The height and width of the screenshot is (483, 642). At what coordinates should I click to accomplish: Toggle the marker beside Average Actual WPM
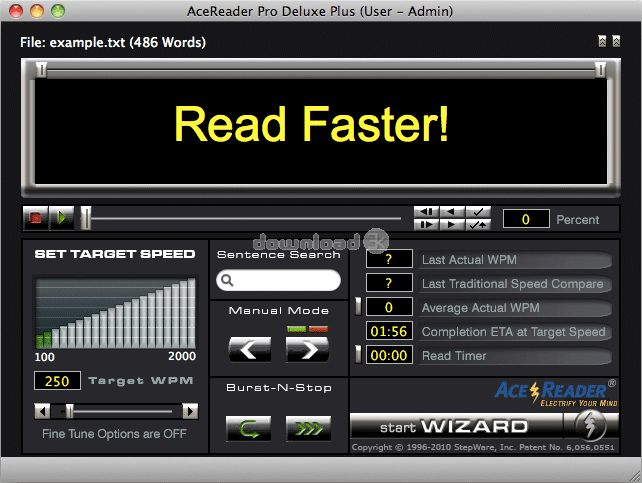point(358,307)
